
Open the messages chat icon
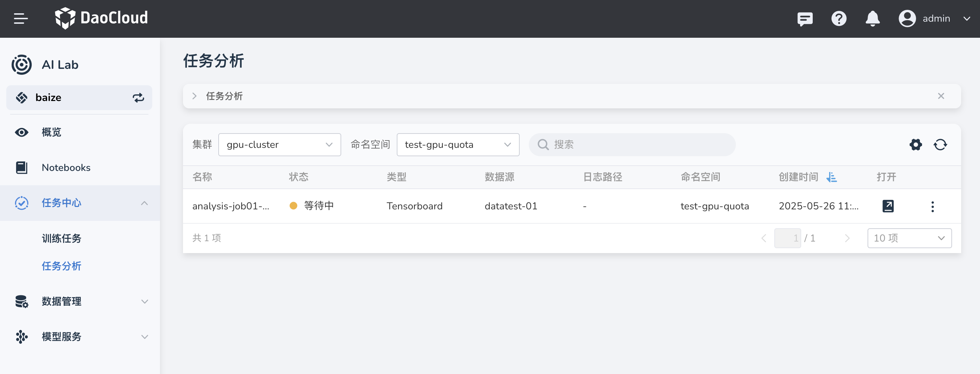click(804, 19)
